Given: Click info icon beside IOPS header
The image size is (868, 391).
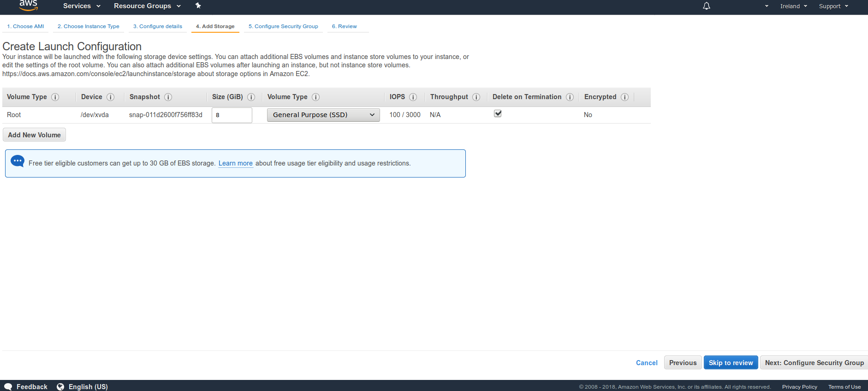Looking at the screenshot, I should tap(413, 97).
